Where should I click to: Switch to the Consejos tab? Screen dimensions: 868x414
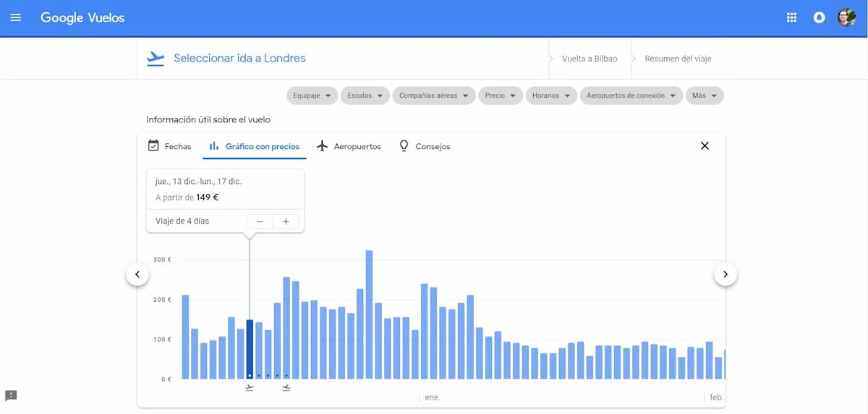(x=425, y=146)
